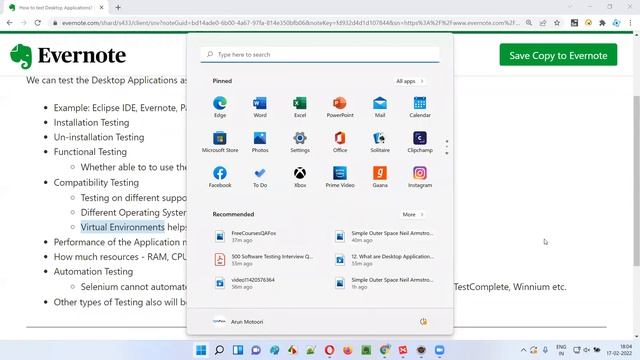This screenshot has height=360, width=640.
Task: Open the Office app
Action: click(x=340, y=142)
